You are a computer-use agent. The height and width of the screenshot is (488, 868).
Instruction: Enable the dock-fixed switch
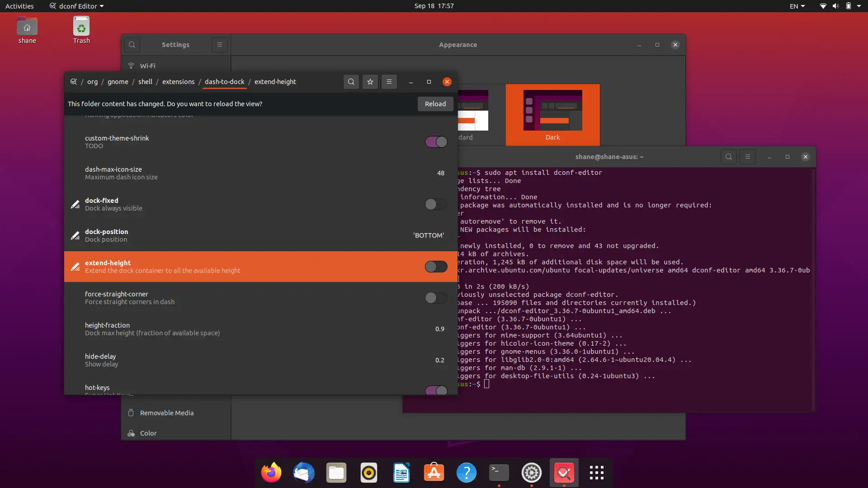436,204
